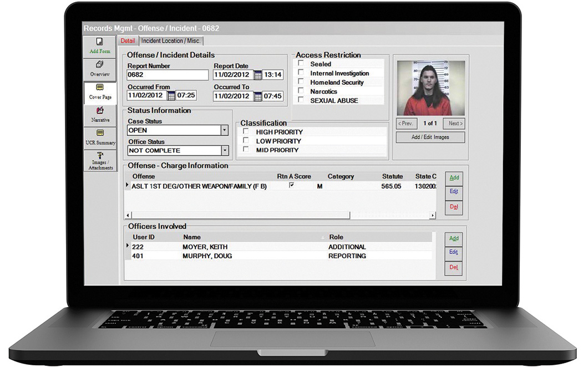Switch to the Incident Location / Misc. tab
This screenshot has width=588, height=367.
171,41
